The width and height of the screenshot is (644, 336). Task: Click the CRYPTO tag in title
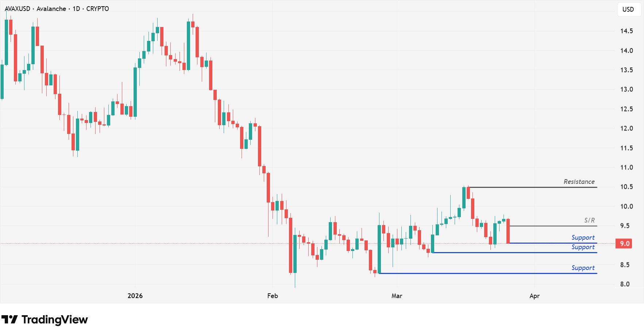(97, 9)
